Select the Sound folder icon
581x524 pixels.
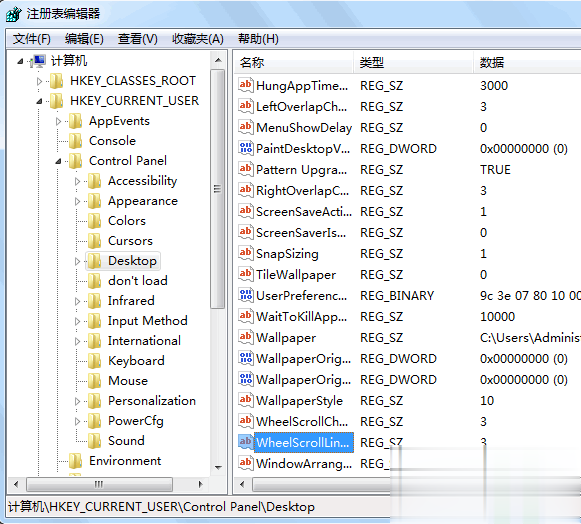point(94,441)
